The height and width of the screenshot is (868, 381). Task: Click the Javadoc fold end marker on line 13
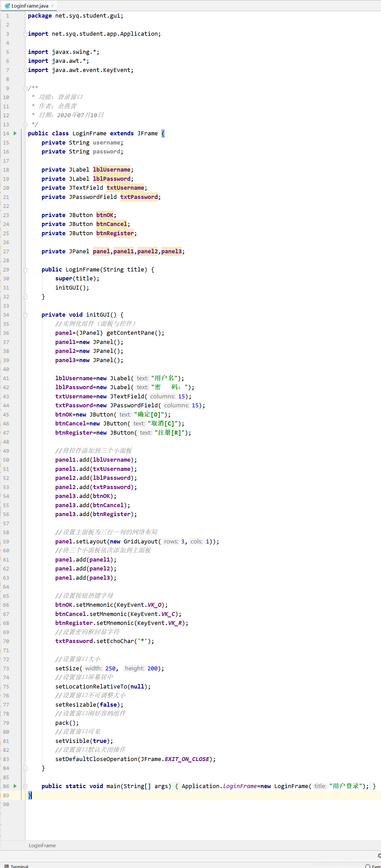tap(25, 124)
